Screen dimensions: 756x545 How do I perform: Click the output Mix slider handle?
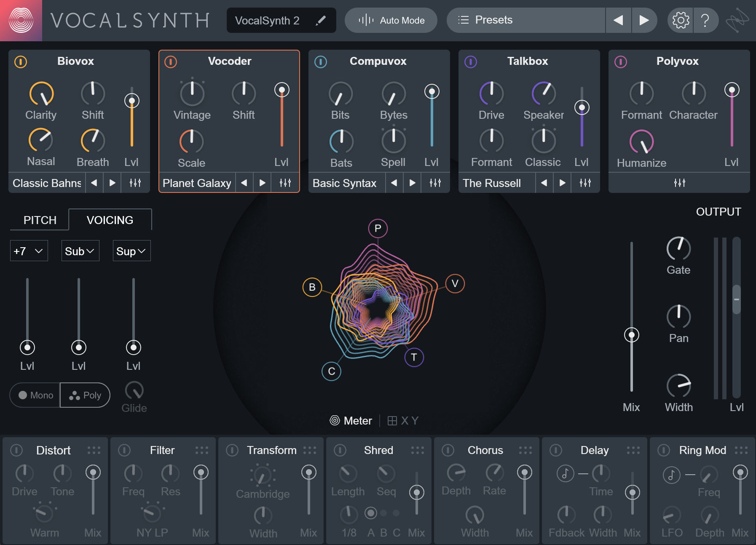click(631, 335)
